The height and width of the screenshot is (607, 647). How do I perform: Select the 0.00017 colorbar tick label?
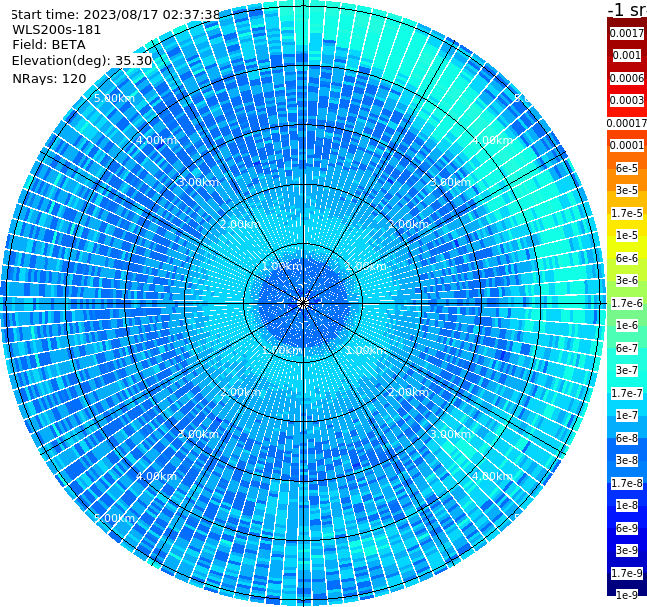(x=627, y=123)
